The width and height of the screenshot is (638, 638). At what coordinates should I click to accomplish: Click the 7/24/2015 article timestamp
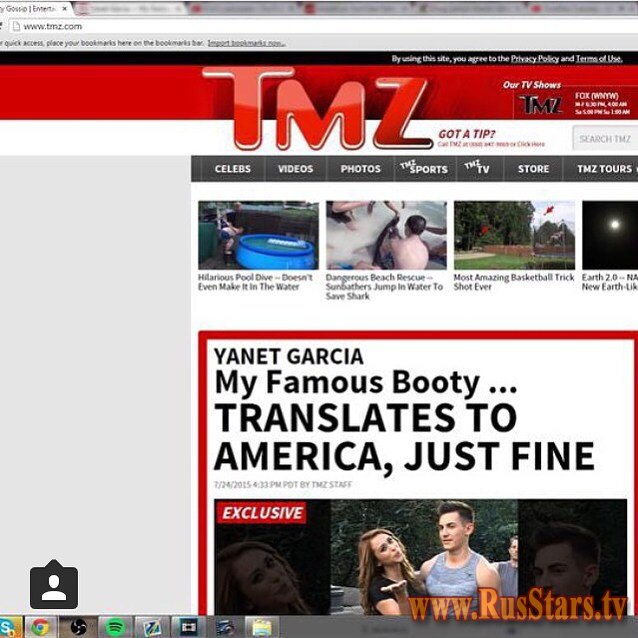[x=283, y=485]
